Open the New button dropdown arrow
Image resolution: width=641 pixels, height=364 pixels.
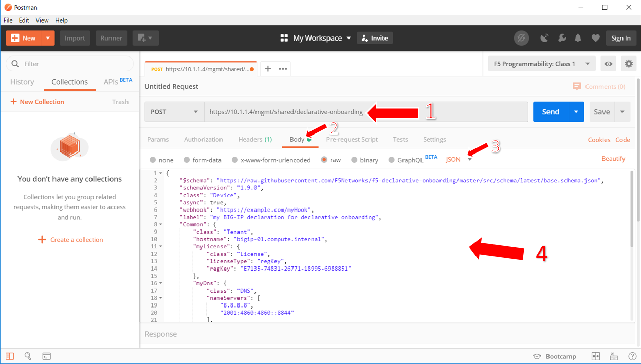coord(48,38)
